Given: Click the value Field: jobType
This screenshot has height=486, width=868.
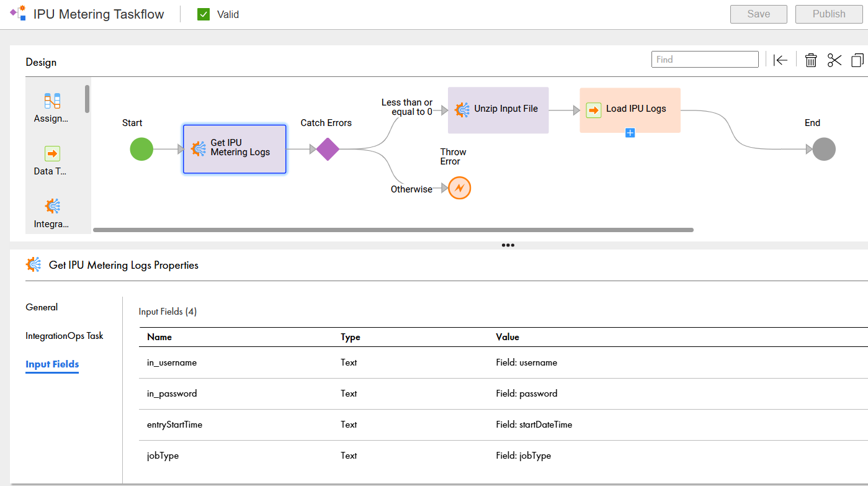Looking at the screenshot, I should tap(524, 456).
